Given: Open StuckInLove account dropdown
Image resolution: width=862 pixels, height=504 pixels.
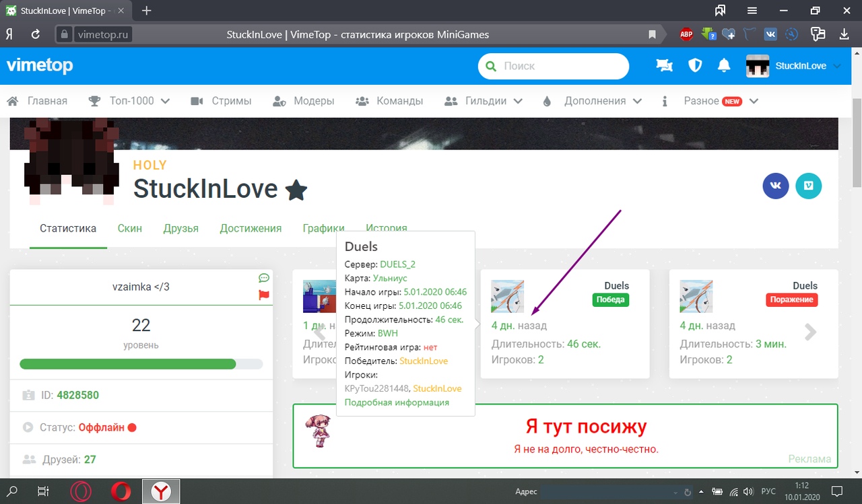Looking at the screenshot, I should point(794,66).
